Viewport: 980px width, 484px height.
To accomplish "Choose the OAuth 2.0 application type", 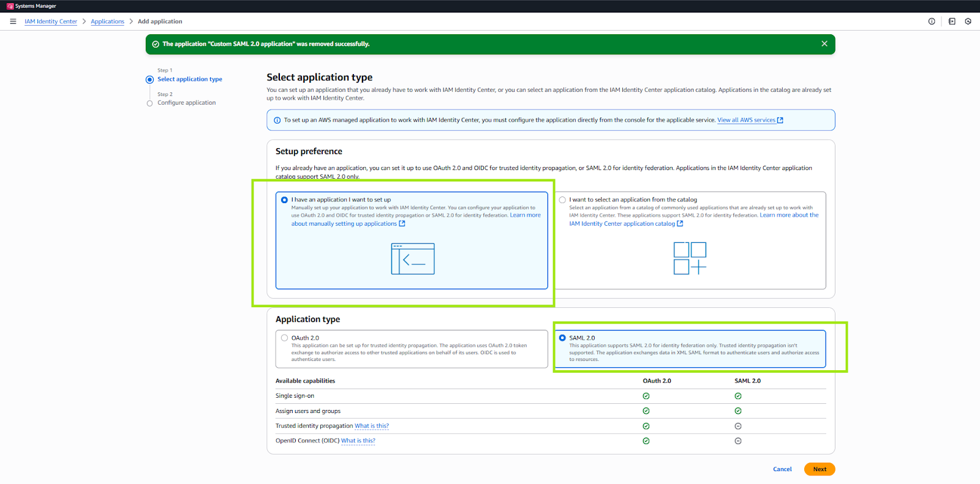I will (285, 338).
